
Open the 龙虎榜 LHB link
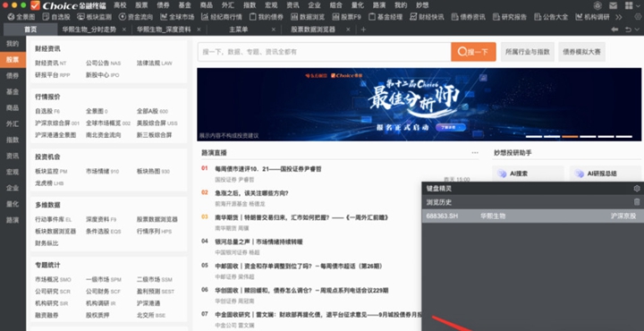[x=49, y=183]
